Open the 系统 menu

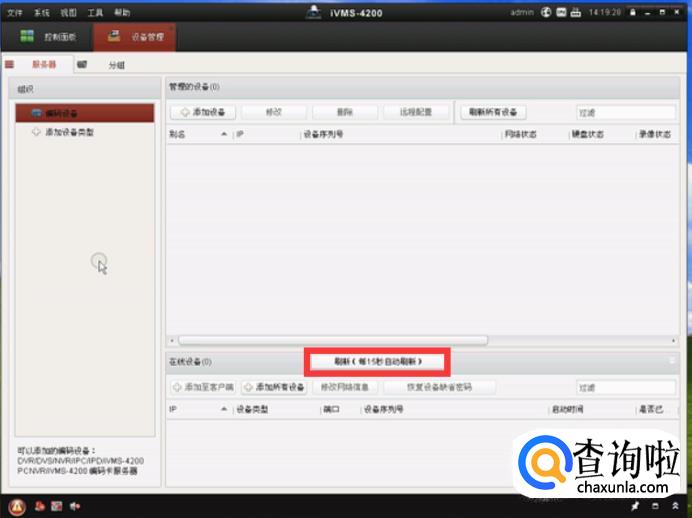[42, 12]
